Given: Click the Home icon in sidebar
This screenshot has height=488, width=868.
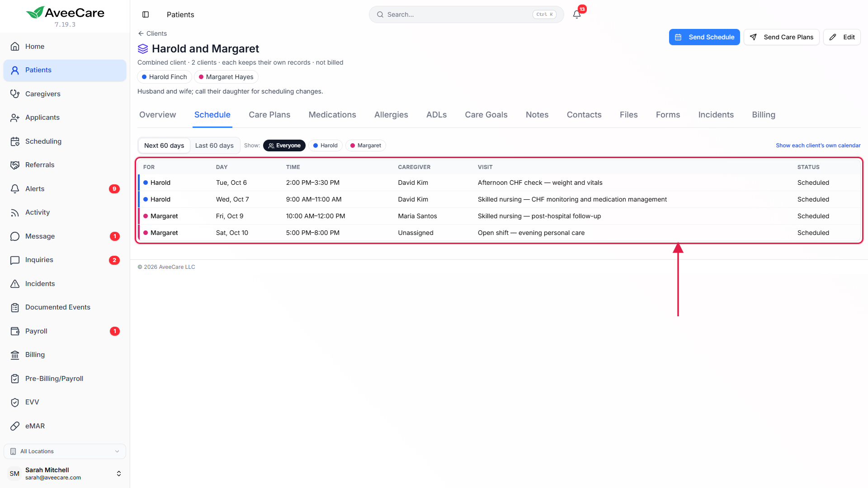Looking at the screenshot, I should tap(15, 47).
